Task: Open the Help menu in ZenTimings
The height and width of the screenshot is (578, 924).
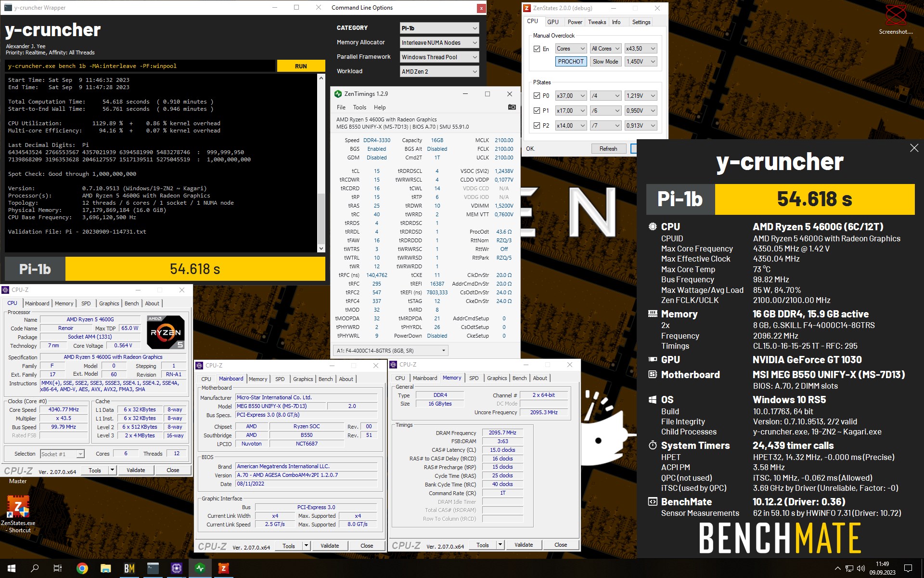Action: coord(380,107)
